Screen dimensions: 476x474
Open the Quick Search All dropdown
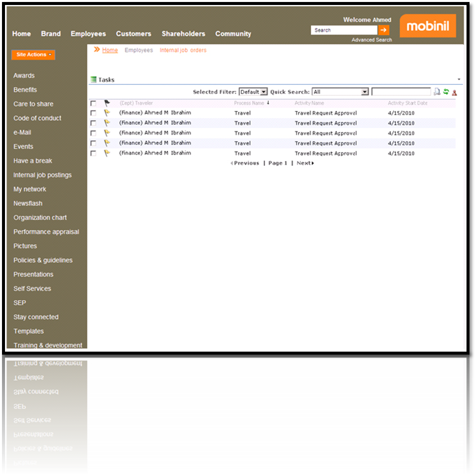340,92
